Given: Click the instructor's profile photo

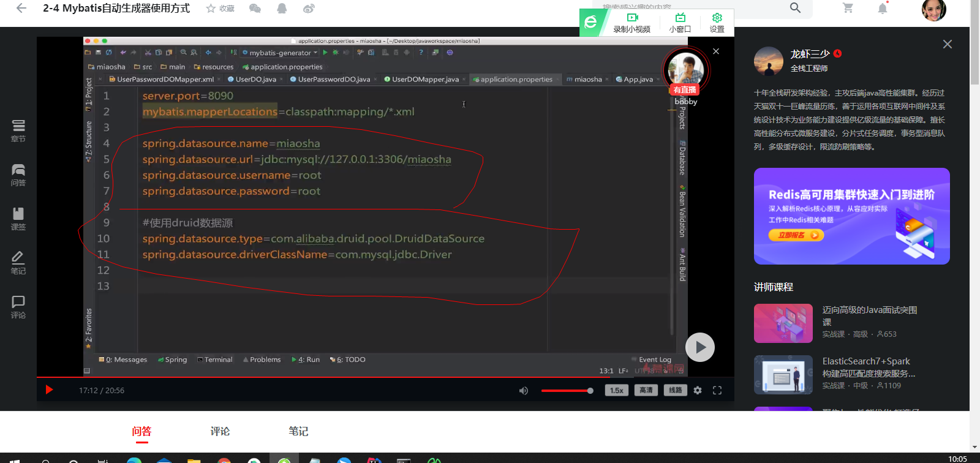Looking at the screenshot, I should [x=769, y=61].
